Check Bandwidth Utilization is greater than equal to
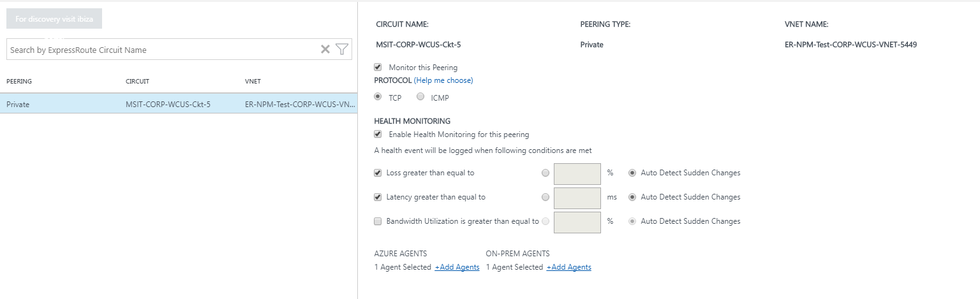Screen dimensions: 980x299 (x=378, y=221)
